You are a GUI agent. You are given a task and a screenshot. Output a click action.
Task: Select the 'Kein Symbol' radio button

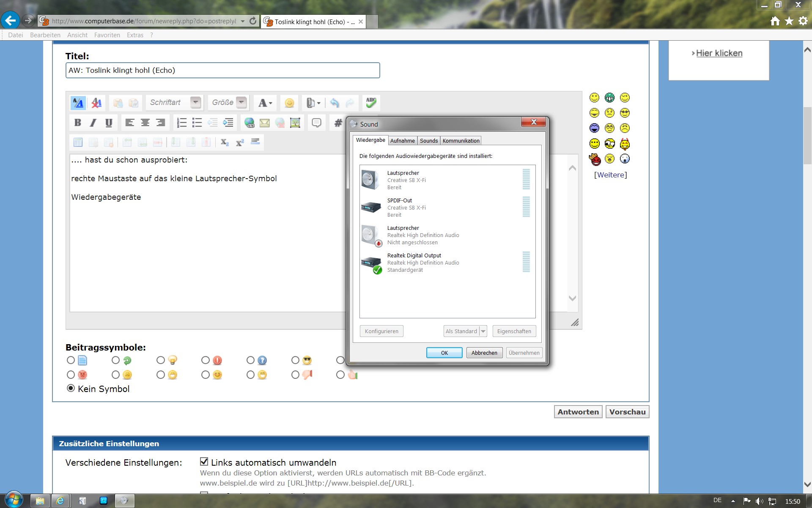coord(71,388)
